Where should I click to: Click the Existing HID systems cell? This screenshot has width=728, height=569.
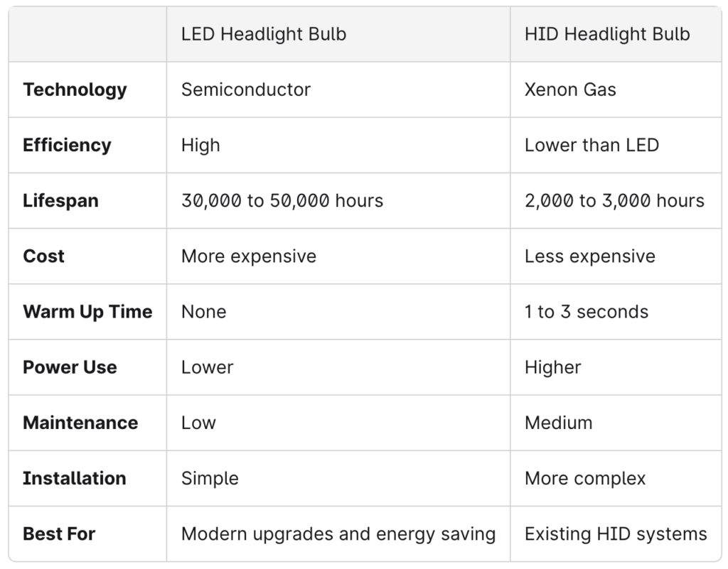pyautogui.click(x=616, y=533)
